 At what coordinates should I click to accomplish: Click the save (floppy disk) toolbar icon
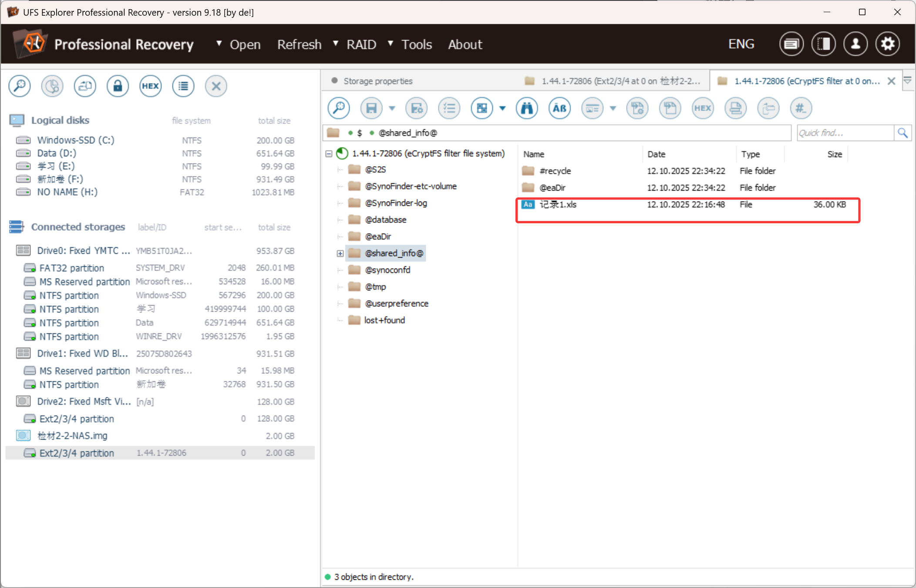[371, 108]
